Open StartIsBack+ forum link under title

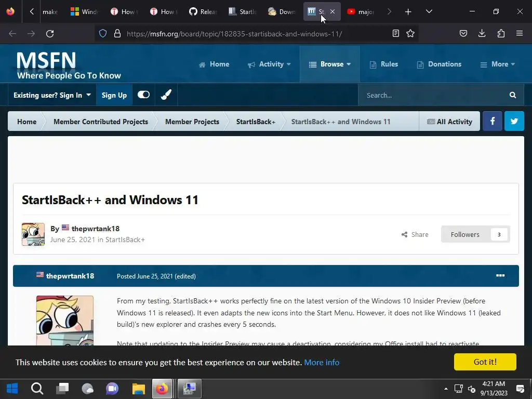click(x=125, y=240)
